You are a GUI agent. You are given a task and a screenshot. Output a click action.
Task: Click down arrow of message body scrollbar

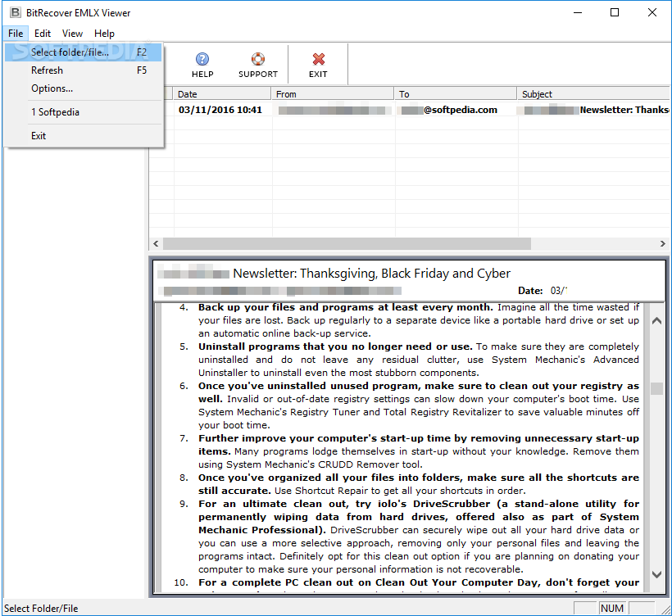[x=656, y=574]
